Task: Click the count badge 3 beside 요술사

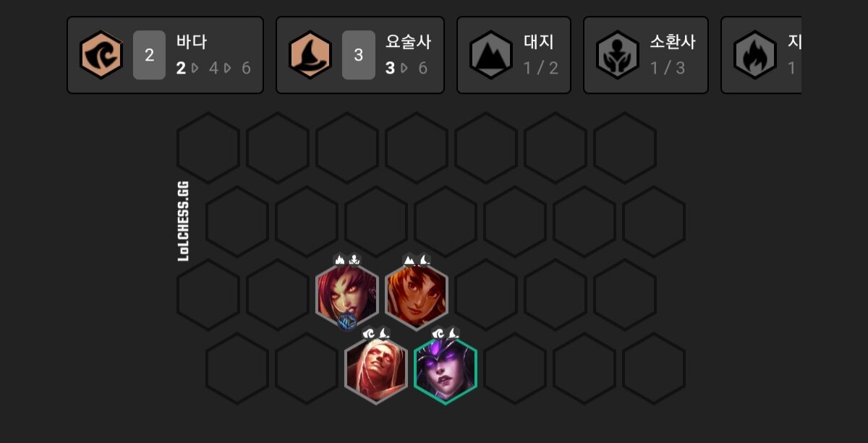Action: tap(358, 55)
